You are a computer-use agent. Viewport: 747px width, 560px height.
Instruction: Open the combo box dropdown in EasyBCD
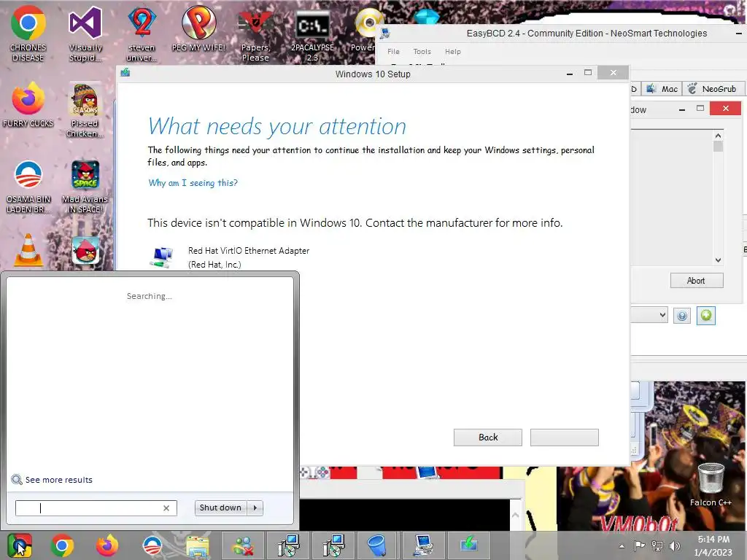pyautogui.click(x=662, y=315)
